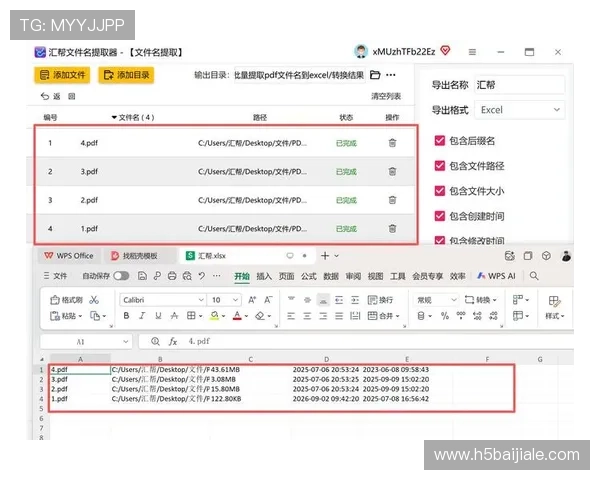Click the undo icon in WPS
Image resolution: width=600 pixels, height=480 pixels.
point(202,276)
